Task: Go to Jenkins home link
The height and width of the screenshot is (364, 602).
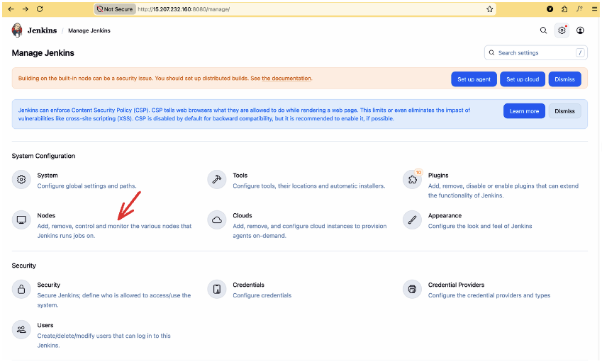Action: 43,30
